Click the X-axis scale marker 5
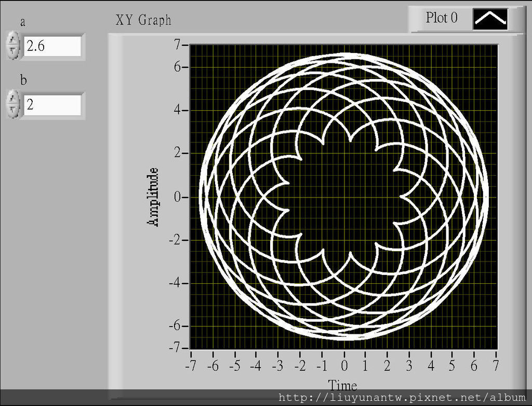This screenshot has width=532, height=406. (452, 365)
